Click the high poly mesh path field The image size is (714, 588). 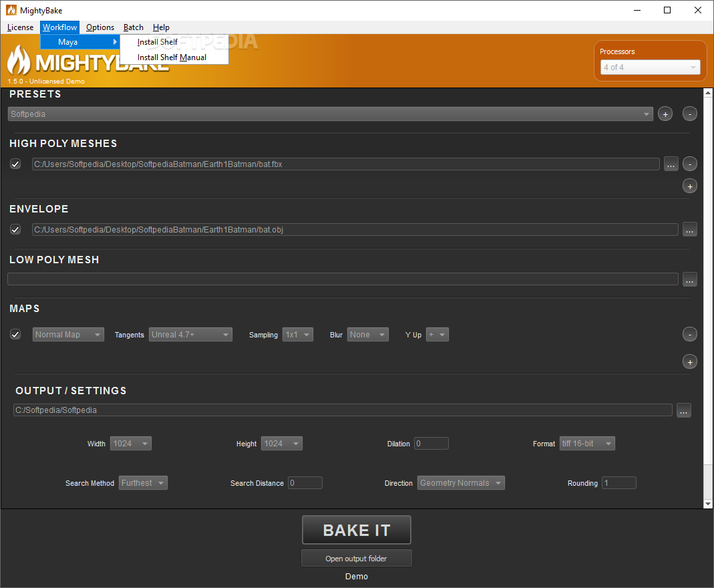click(345, 164)
